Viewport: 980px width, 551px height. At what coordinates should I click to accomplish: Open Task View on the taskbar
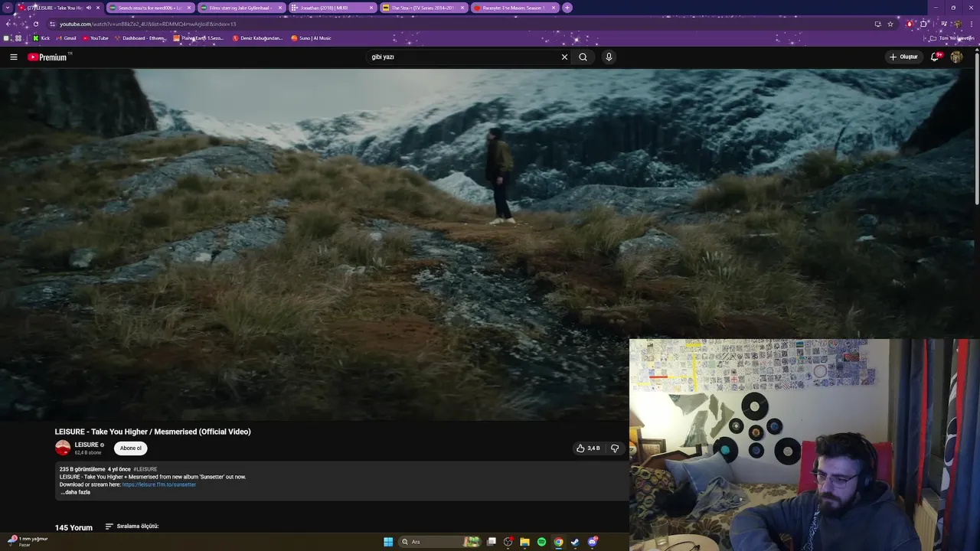click(x=492, y=542)
